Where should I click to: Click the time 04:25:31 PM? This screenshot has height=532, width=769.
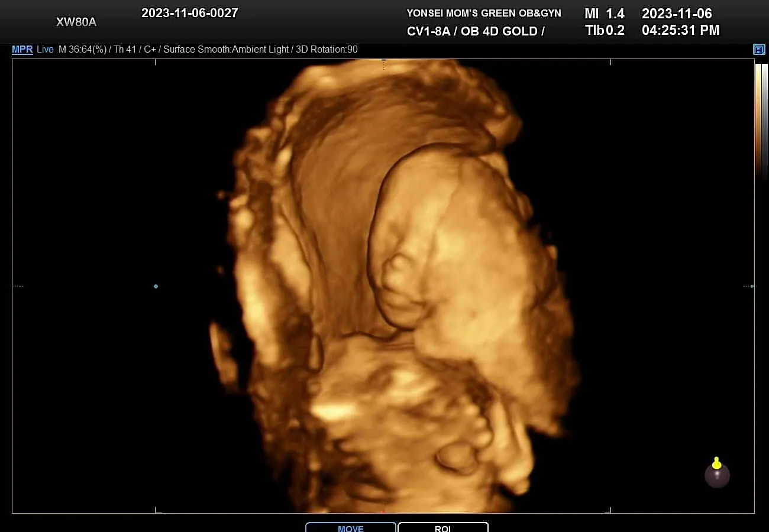pos(681,31)
